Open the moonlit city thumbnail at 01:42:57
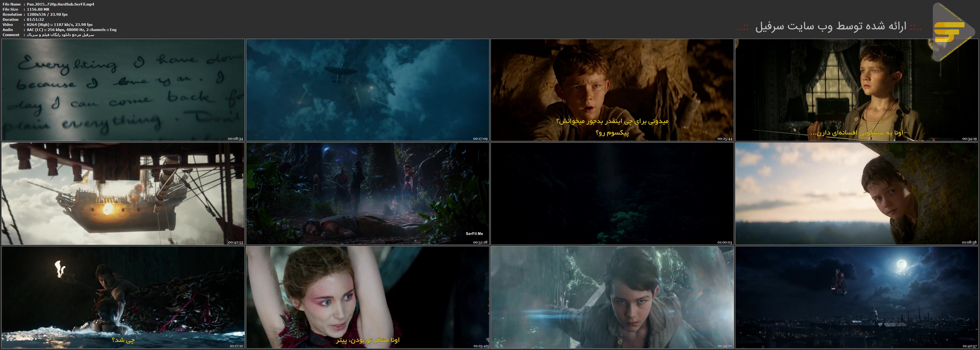Screen dimensions: 980x350 [x=856, y=297]
